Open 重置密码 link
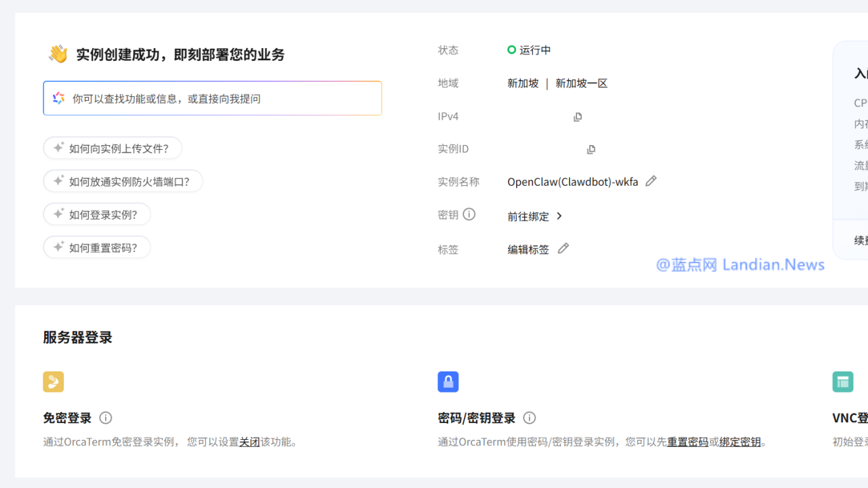The height and width of the screenshot is (488, 868). click(688, 441)
